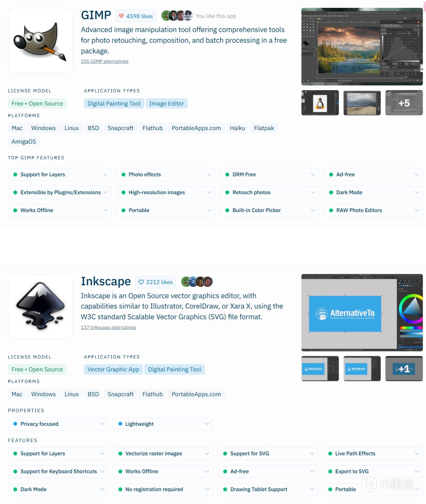Expand Vectorize raster images feature
Image resolution: width=426 pixels, height=504 pixels.
[163, 453]
